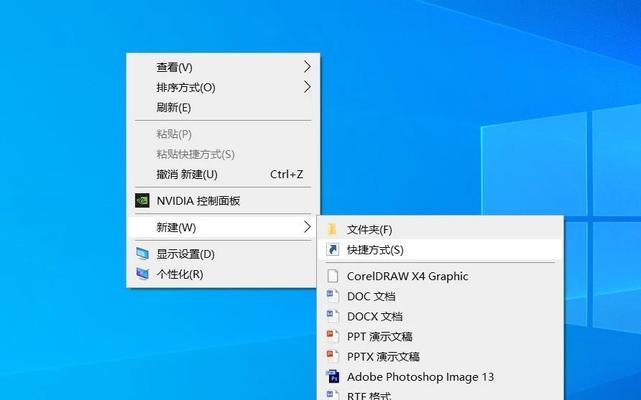This screenshot has height=400, width=641.
Task: Expand the 查看(V) submenu arrow
Action: [307, 67]
